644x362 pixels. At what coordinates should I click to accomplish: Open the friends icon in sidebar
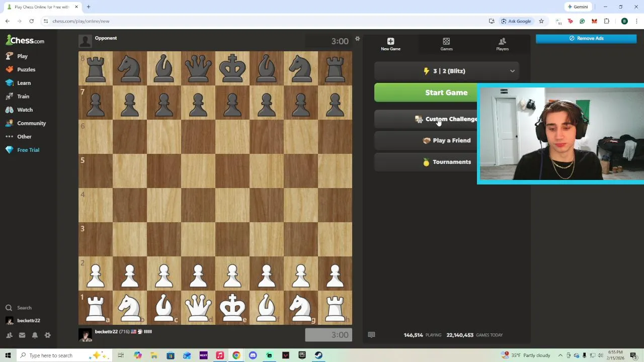tap(9, 335)
